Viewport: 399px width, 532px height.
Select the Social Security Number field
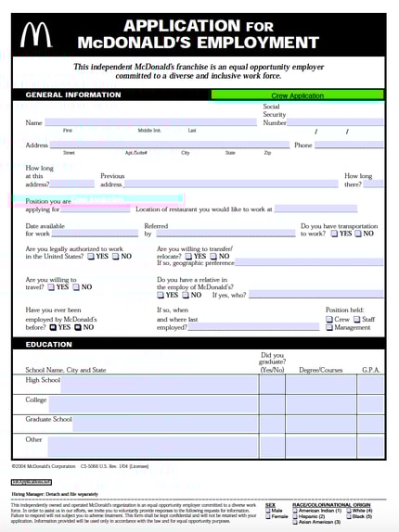pyautogui.click(x=335, y=122)
